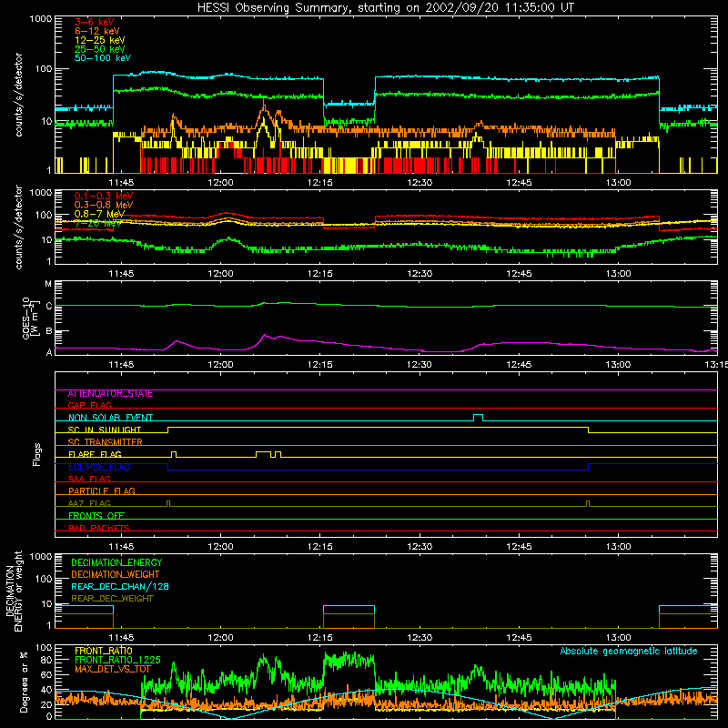Click the NON_SOLAR_EVENT pulse near 12:38
Image resolution: width=728 pixels, height=728 pixels.
[478, 418]
